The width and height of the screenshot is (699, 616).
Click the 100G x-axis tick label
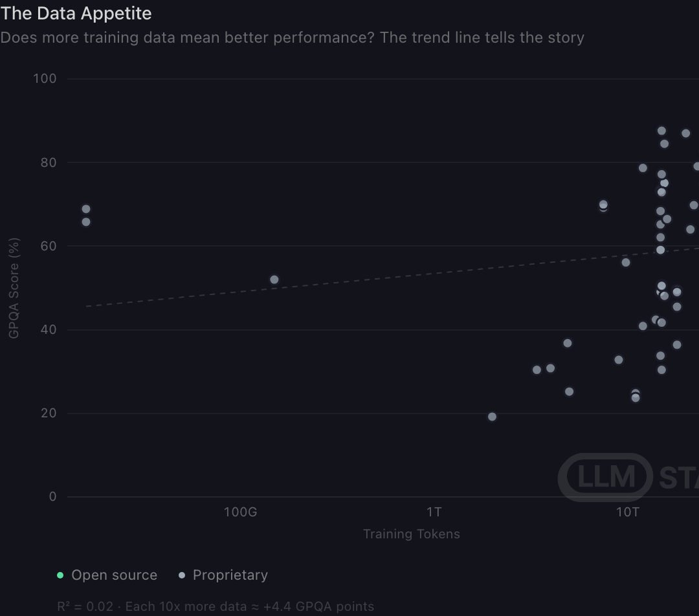tap(240, 512)
